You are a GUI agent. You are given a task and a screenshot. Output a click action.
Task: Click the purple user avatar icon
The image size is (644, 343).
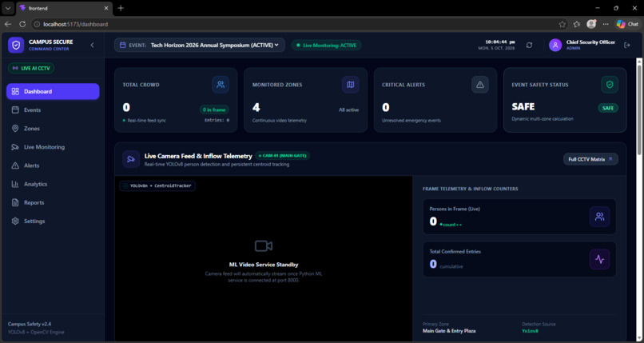(x=555, y=46)
